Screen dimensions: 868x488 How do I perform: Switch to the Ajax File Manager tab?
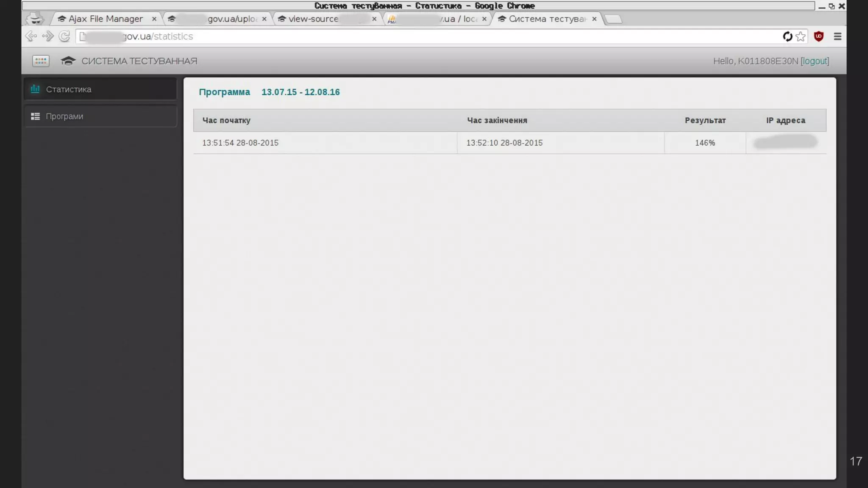pos(106,19)
